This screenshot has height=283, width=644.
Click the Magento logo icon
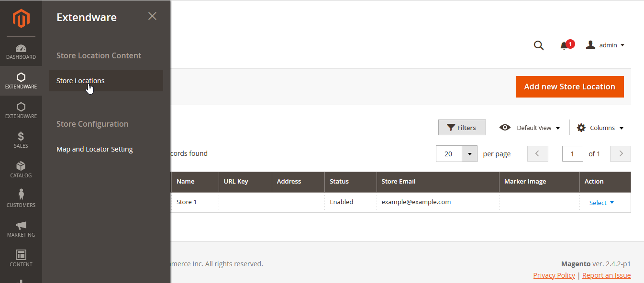(x=21, y=19)
